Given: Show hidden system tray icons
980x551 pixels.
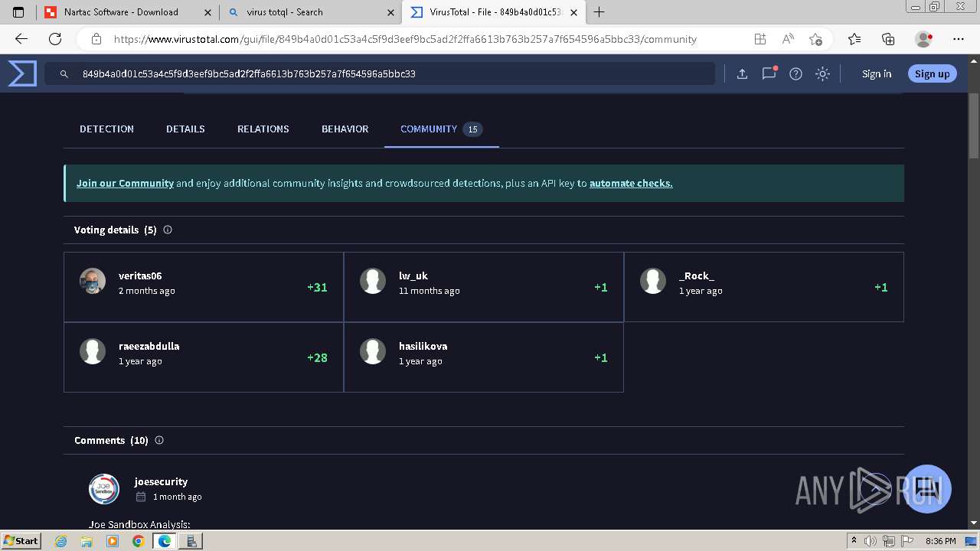Looking at the screenshot, I should [854, 541].
